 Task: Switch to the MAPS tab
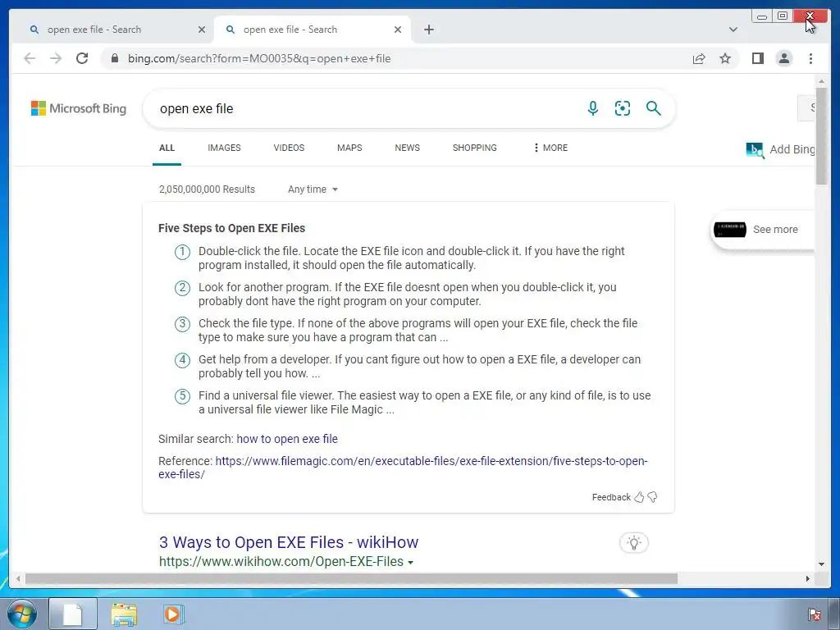pyautogui.click(x=349, y=148)
